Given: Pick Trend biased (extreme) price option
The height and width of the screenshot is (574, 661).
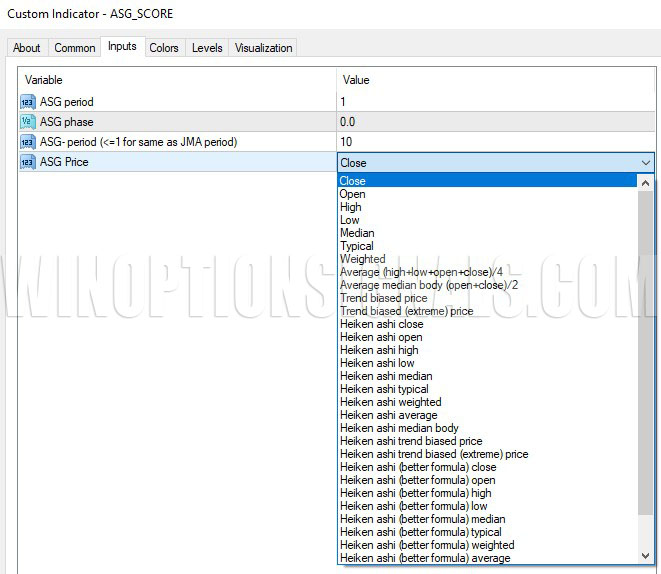Looking at the screenshot, I should click(x=406, y=311).
